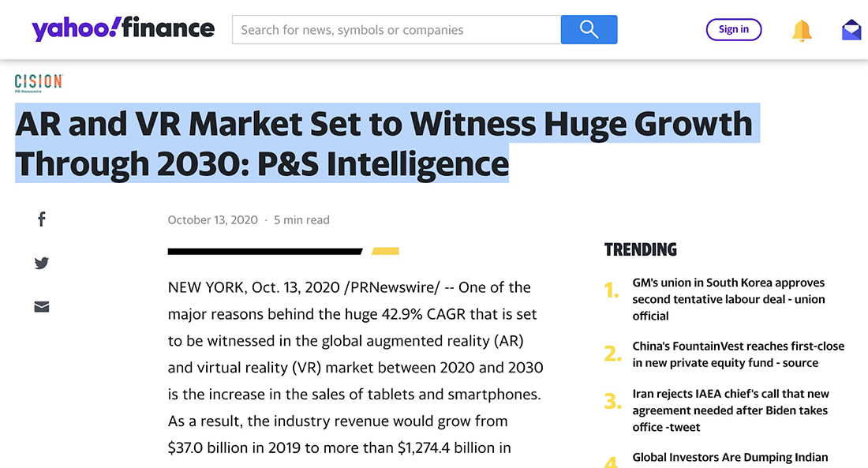Click the blue magnifier search button
The height and width of the screenshot is (468, 868).
589,30
